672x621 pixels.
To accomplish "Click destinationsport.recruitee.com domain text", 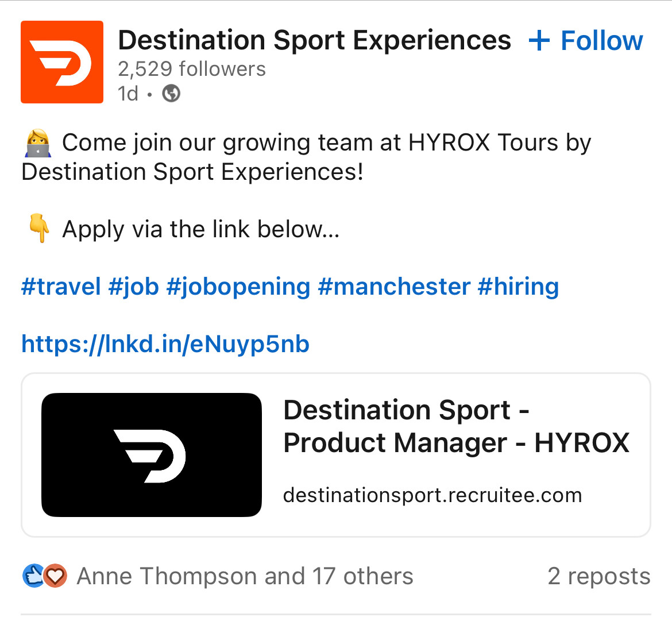I will point(432,495).
